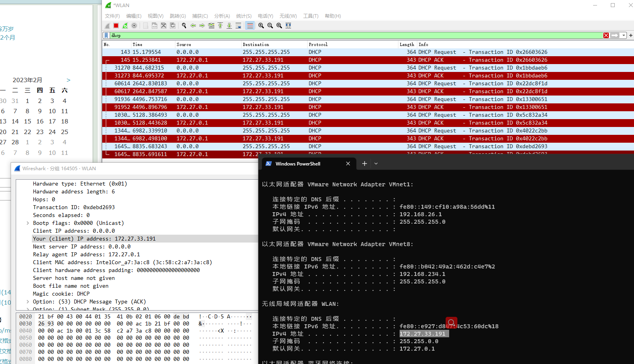The image size is (634, 364).
Task: Sort packets by Source column
Action: coord(208,44)
